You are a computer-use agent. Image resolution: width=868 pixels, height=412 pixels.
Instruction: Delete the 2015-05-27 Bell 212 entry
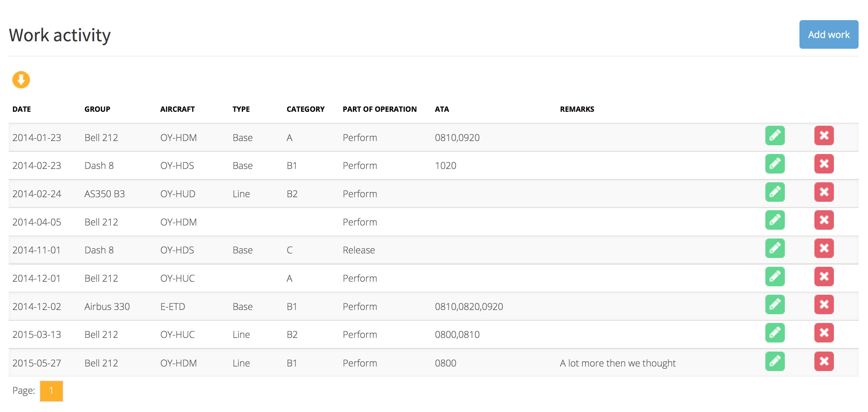[x=824, y=361]
